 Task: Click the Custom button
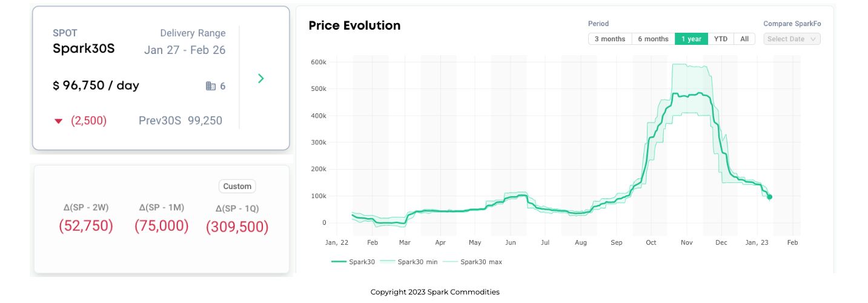[237, 186]
